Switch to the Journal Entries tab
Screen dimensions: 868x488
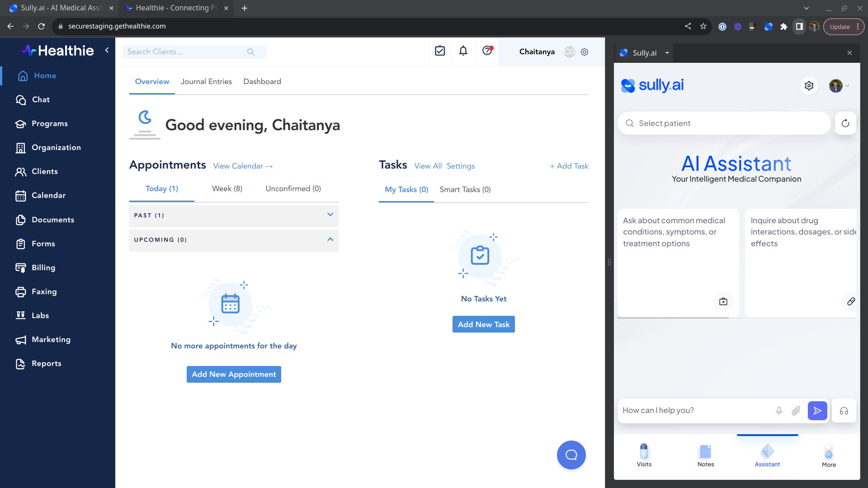click(x=206, y=81)
